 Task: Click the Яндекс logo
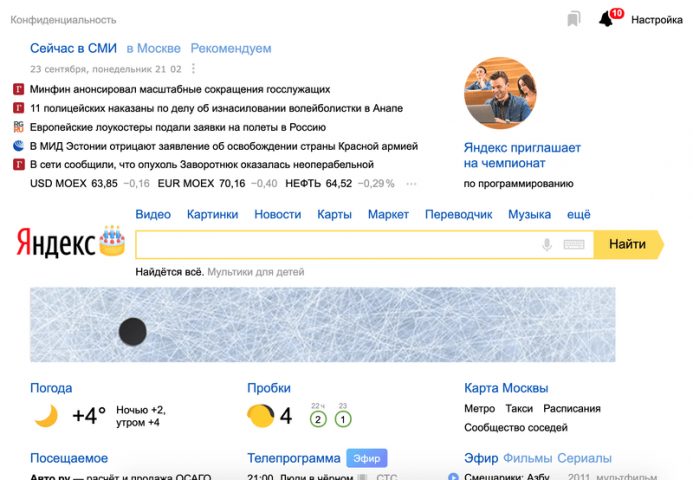[56, 242]
